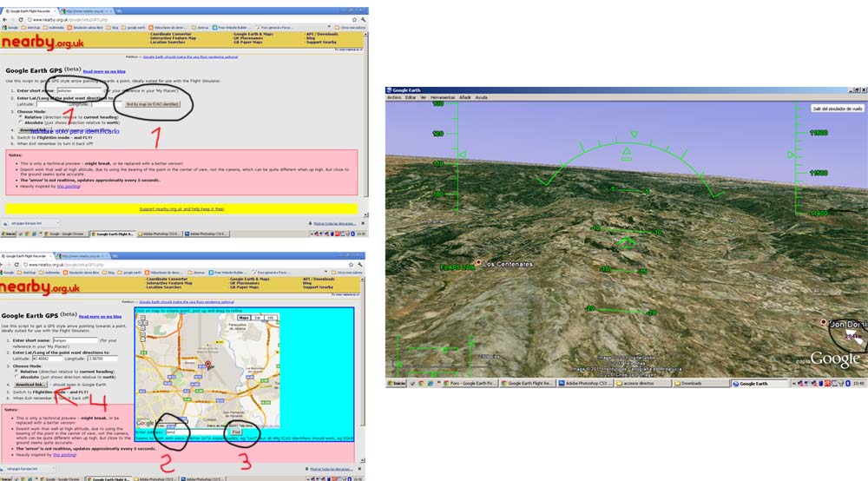
Task: Expand bookmarks overflow chevron in bottom browser
Action: coord(325,272)
